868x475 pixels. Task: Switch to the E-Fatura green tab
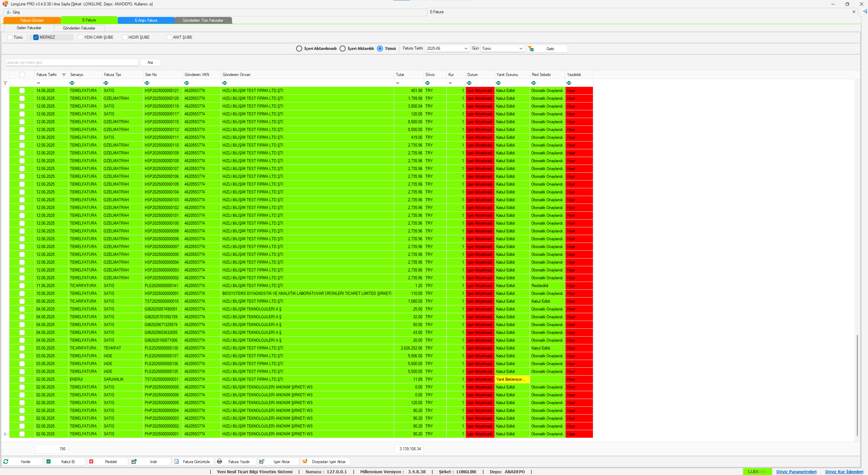[89, 20]
